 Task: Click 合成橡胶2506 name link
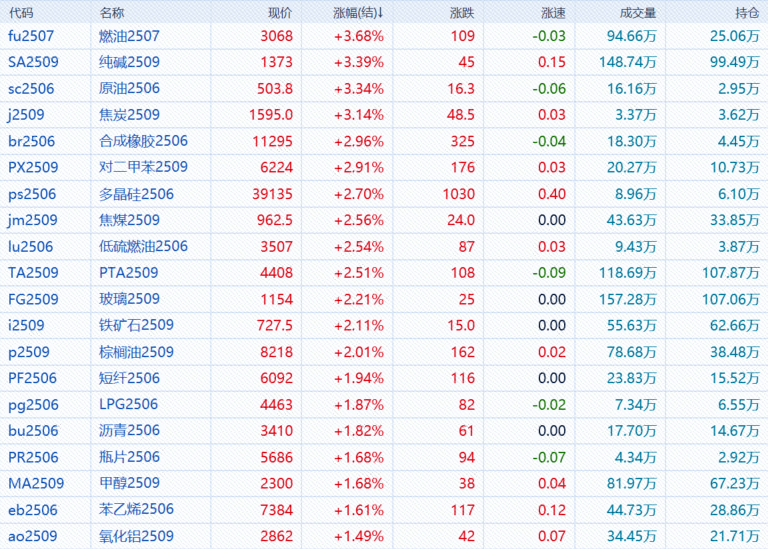tap(143, 141)
